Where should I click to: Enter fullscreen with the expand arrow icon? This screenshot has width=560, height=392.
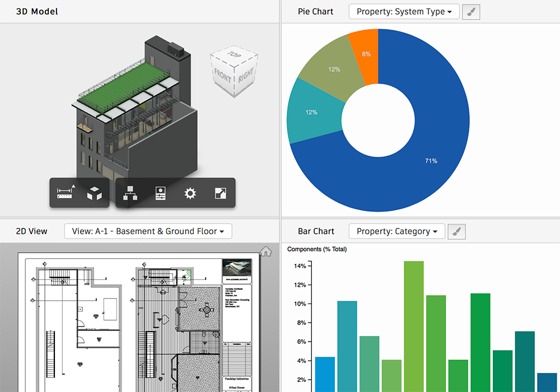220,193
